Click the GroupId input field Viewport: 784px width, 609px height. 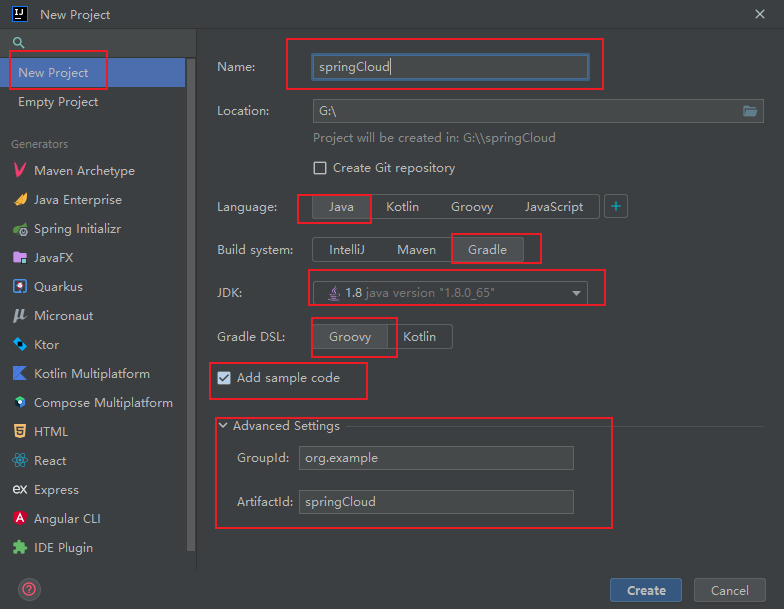(x=436, y=458)
